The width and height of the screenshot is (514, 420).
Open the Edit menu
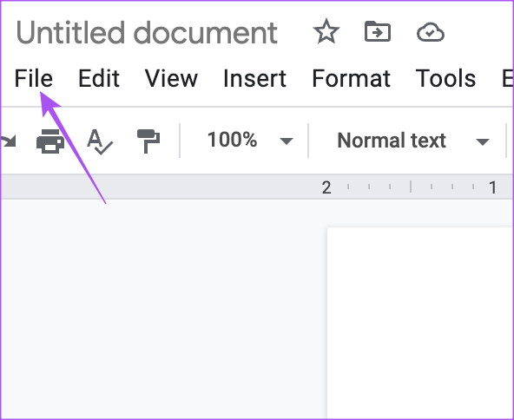[x=99, y=79]
